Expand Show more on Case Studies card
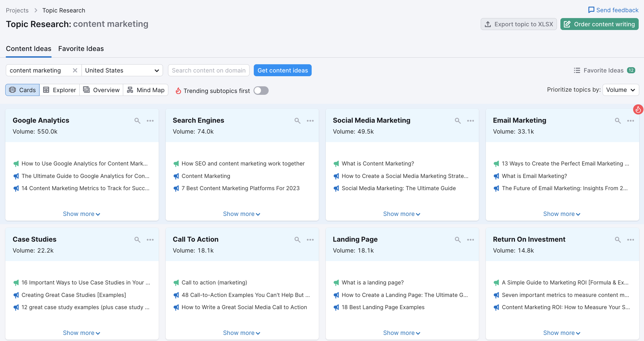This screenshot has width=644, height=341. click(82, 333)
